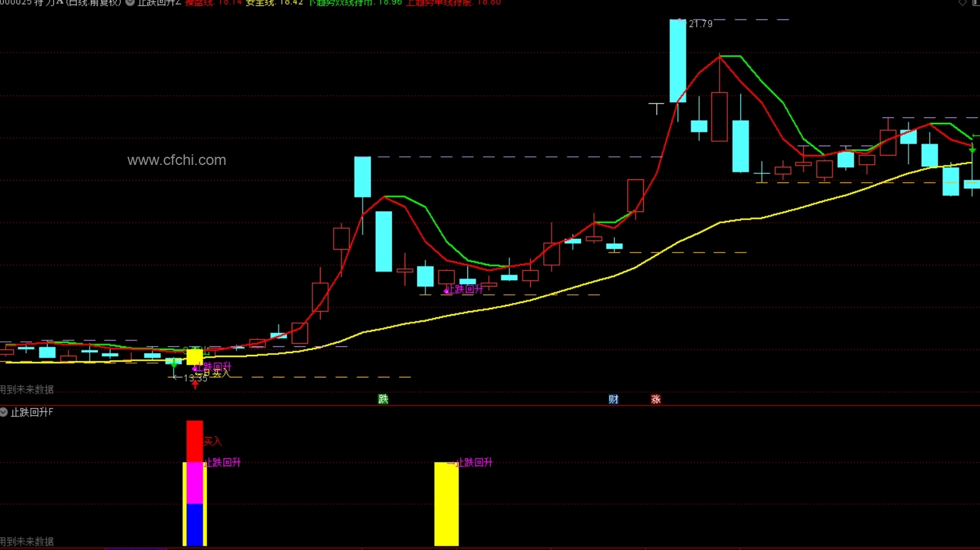Collapse the 止跌回升F indicator panel arrow
Image resolution: width=980 pixels, height=550 pixels.
click(x=4, y=412)
